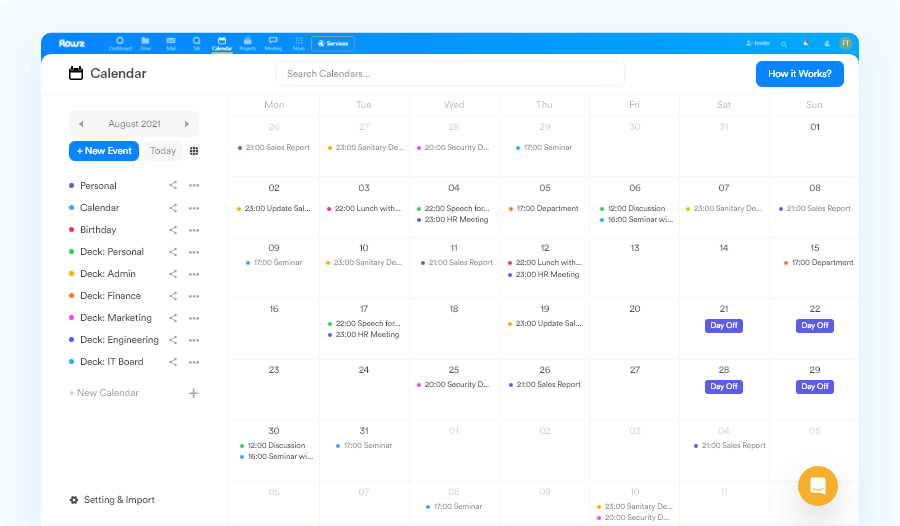Viewport: 900px width, 526px height.
Task: Share the Deck: IT Board calendar
Action: click(x=173, y=362)
